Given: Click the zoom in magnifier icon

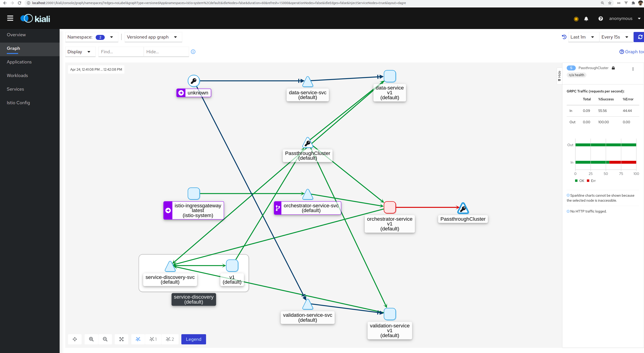Looking at the screenshot, I should coord(91,339).
